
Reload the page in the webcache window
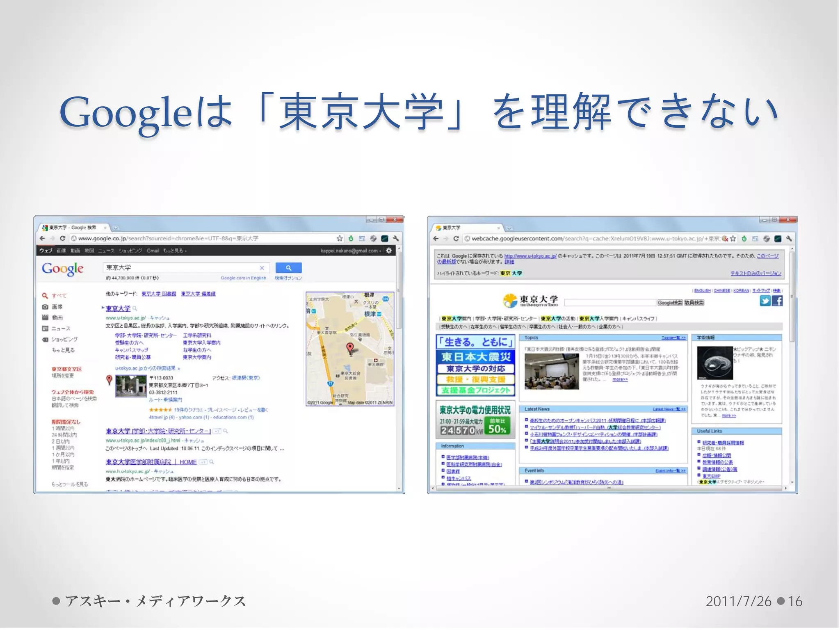coord(456,238)
